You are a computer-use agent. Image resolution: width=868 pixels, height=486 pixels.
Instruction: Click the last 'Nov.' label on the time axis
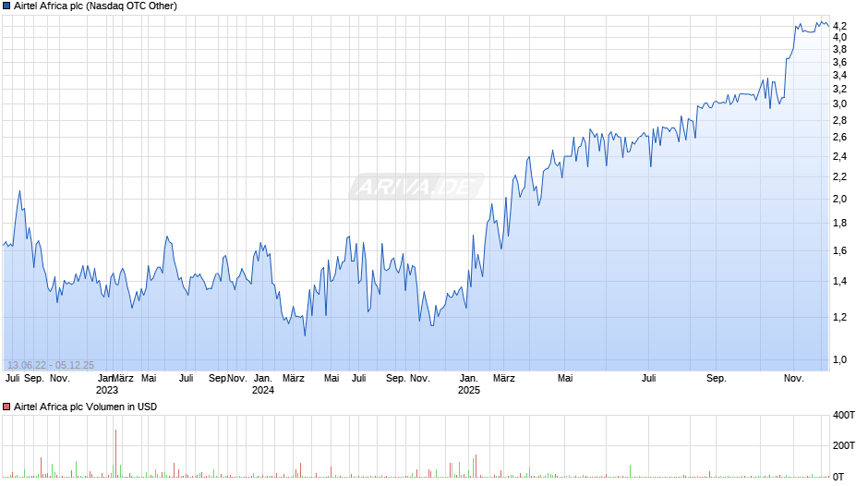coord(794,379)
